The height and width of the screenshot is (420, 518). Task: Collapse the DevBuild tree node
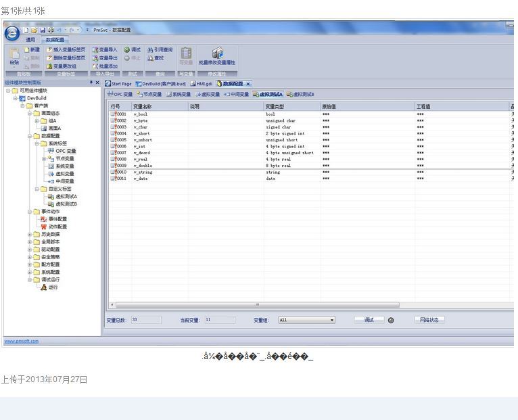pyautogui.click(x=15, y=98)
